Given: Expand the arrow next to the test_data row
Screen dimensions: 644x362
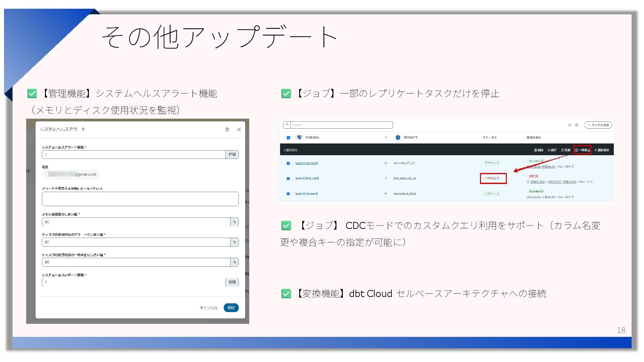Looking at the screenshot, I should (x=385, y=178).
